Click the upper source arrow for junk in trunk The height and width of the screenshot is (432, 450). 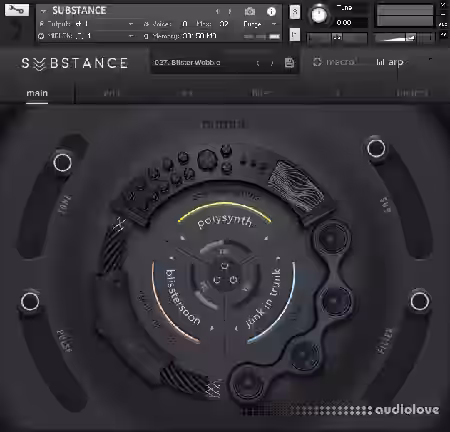click(x=278, y=258)
